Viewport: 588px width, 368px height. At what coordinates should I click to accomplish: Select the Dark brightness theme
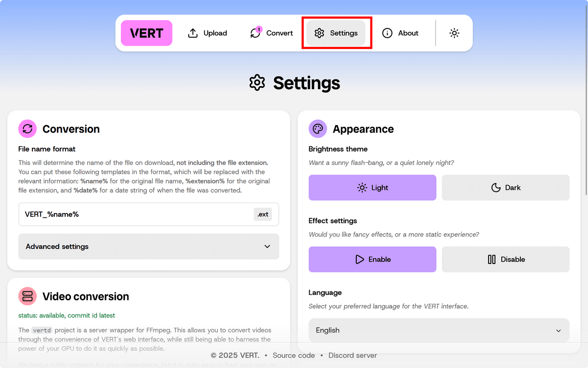(x=505, y=187)
